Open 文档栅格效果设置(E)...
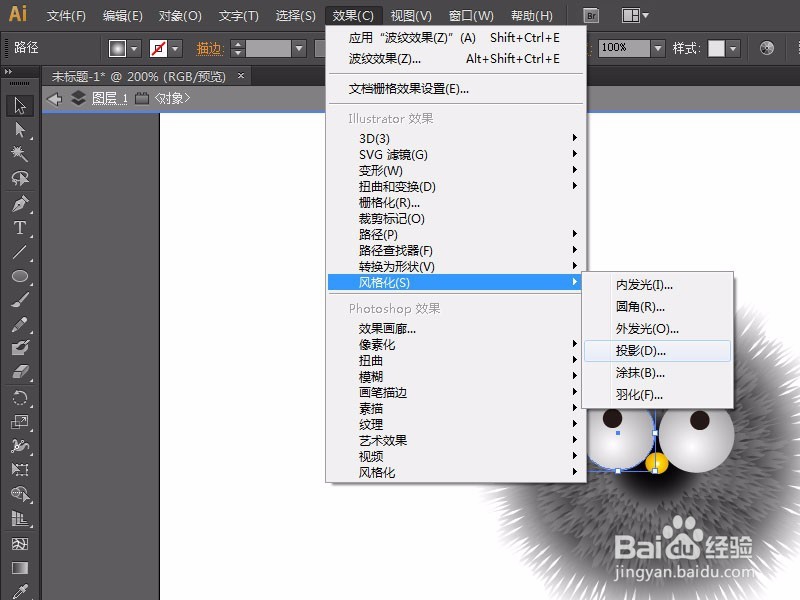The image size is (800, 600). coord(457,89)
